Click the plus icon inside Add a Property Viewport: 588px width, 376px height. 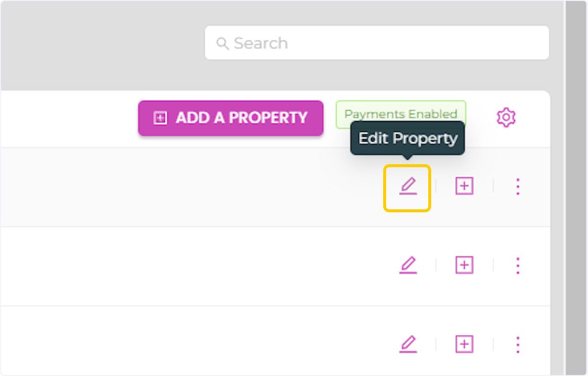[160, 118]
